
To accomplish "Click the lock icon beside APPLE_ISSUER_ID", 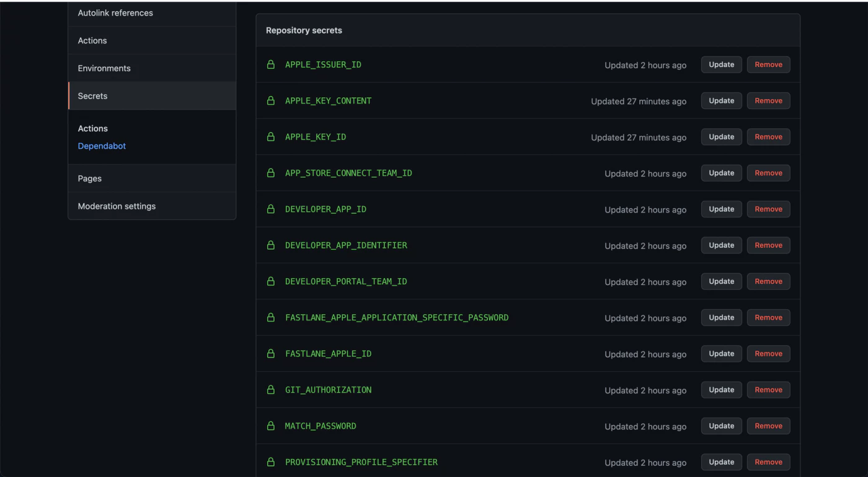I will (x=271, y=64).
